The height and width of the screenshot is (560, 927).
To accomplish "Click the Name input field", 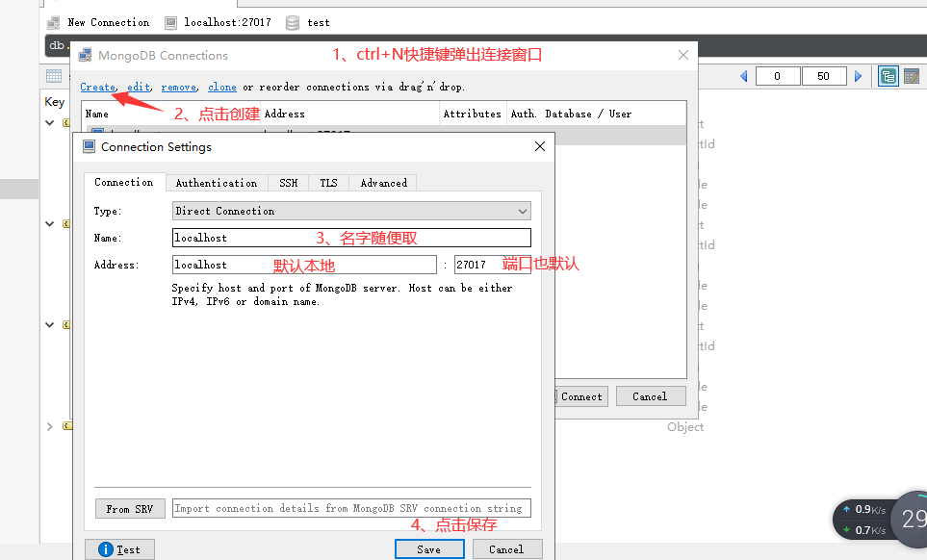I will pos(351,238).
